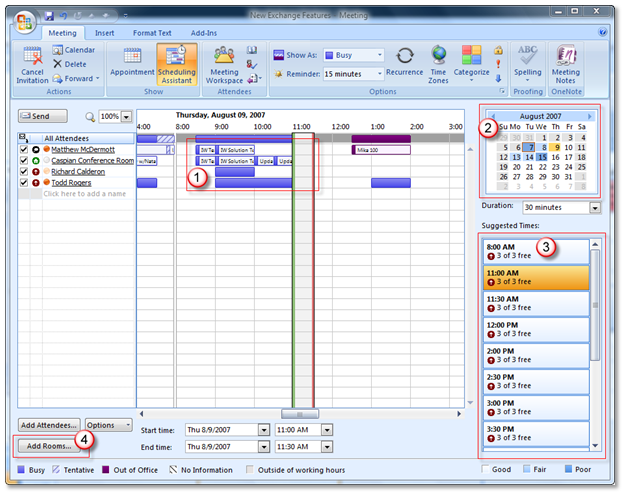Open the Options dropdown button
This screenshot has height=496, width=626.
109,425
